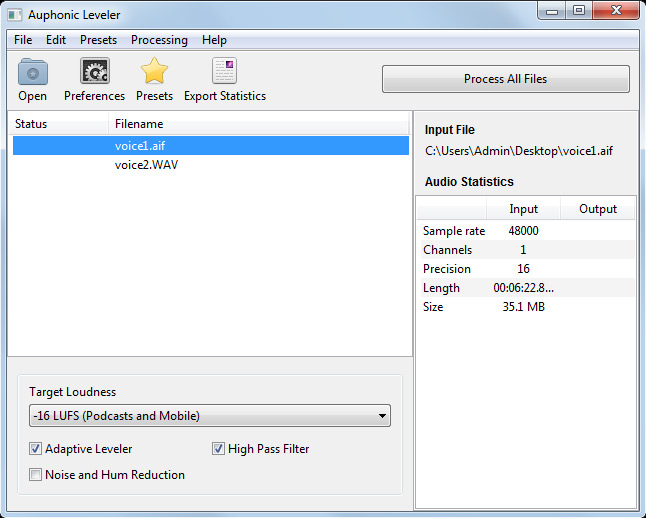Screen dimensions: 646x518
Task: Disable the Adaptive Leveler checkbox
Action: coord(36,449)
